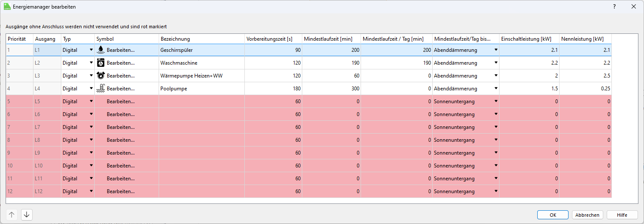Click Bearbeiten... for the L7 output symbol
This screenshot has height=224, width=644.
coord(120,127)
